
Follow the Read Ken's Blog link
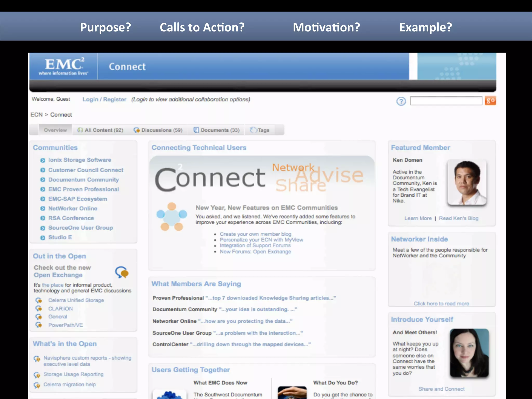[x=458, y=218]
